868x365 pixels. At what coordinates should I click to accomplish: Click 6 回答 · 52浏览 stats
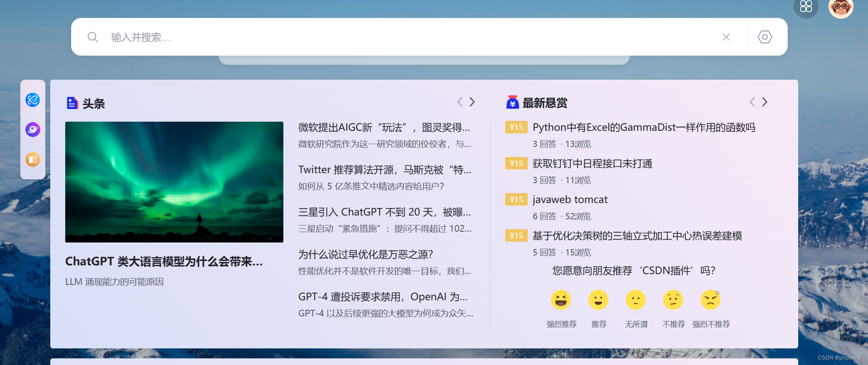tap(562, 216)
